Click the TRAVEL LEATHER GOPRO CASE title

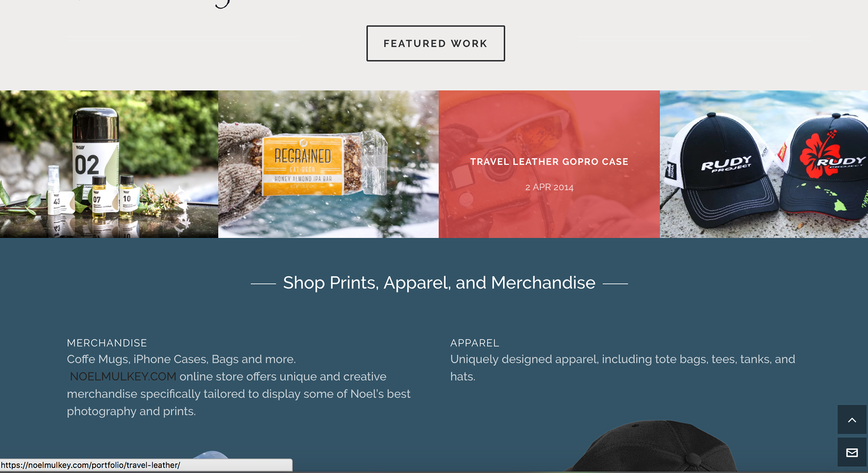pyautogui.click(x=549, y=162)
